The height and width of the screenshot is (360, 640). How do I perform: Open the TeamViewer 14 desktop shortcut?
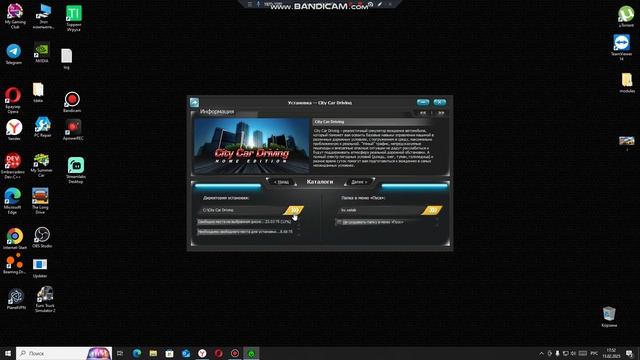(x=621, y=47)
